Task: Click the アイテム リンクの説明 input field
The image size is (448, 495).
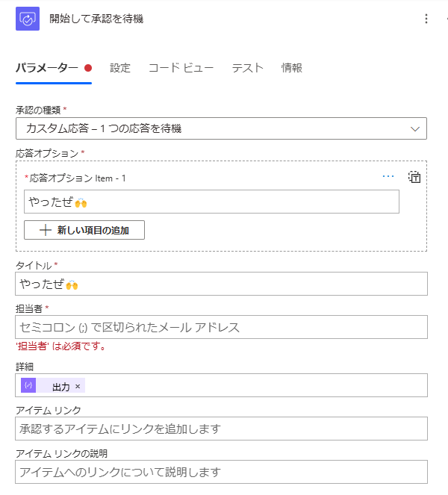Action: pos(221,472)
